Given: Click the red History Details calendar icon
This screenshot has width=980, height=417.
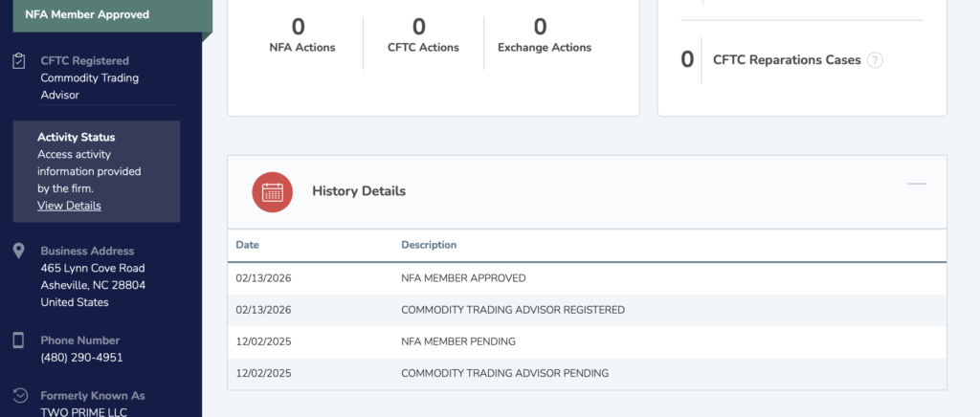Looking at the screenshot, I should tap(272, 191).
